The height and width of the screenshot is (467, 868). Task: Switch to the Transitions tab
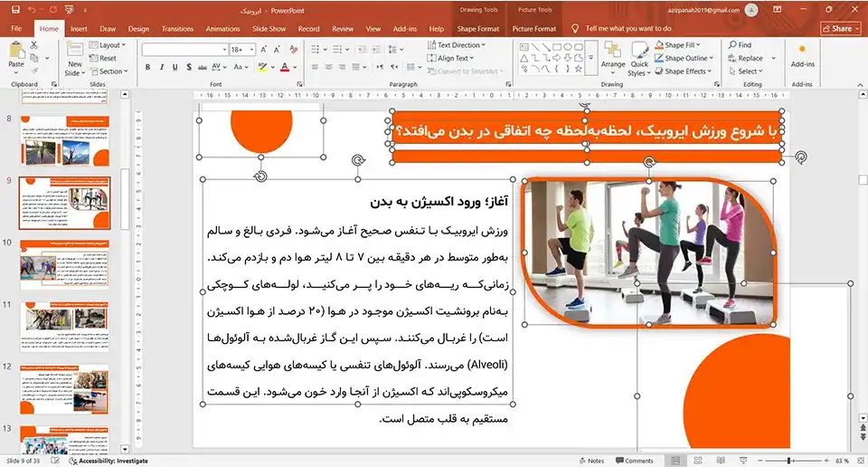coord(177,29)
